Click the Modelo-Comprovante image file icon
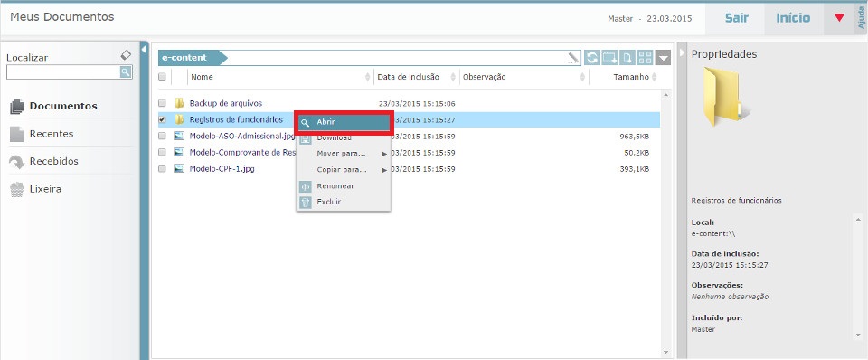Viewport: 868px width, 360px height. pos(179,152)
